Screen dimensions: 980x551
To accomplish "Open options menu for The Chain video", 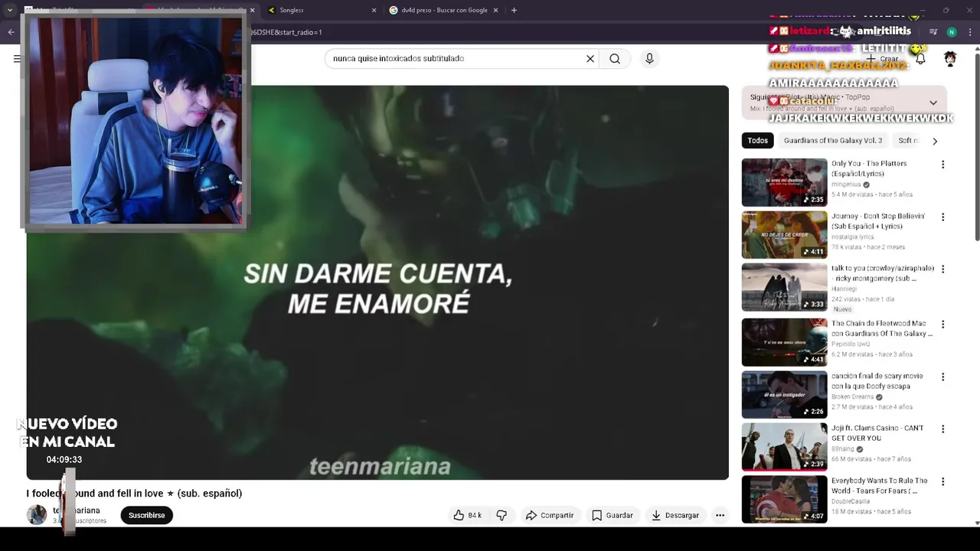I will point(942,324).
